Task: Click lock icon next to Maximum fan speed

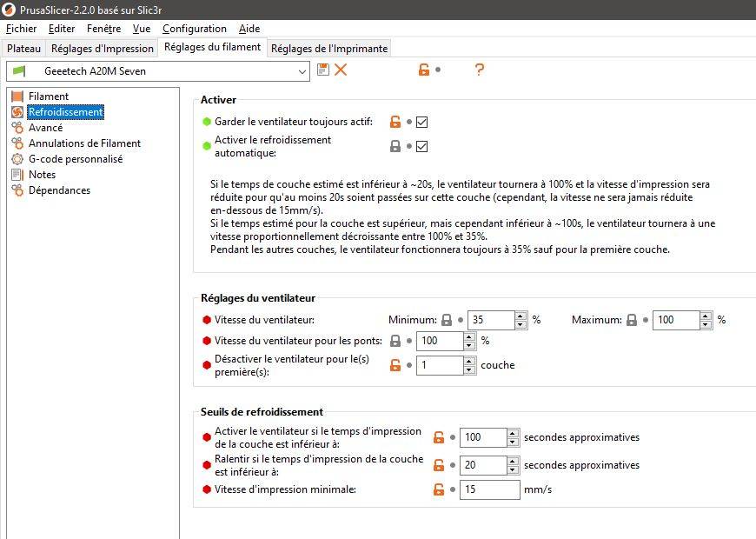Action: pyautogui.click(x=632, y=319)
